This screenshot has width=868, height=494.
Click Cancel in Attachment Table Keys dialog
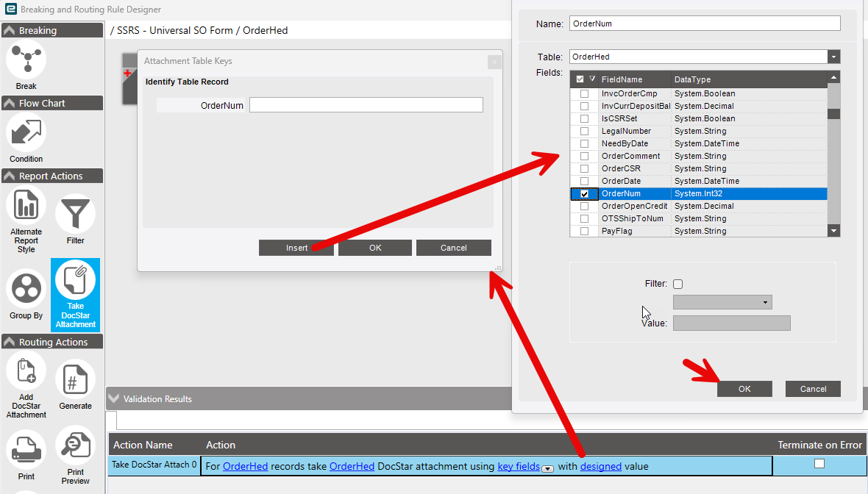(x=453, y=248)
